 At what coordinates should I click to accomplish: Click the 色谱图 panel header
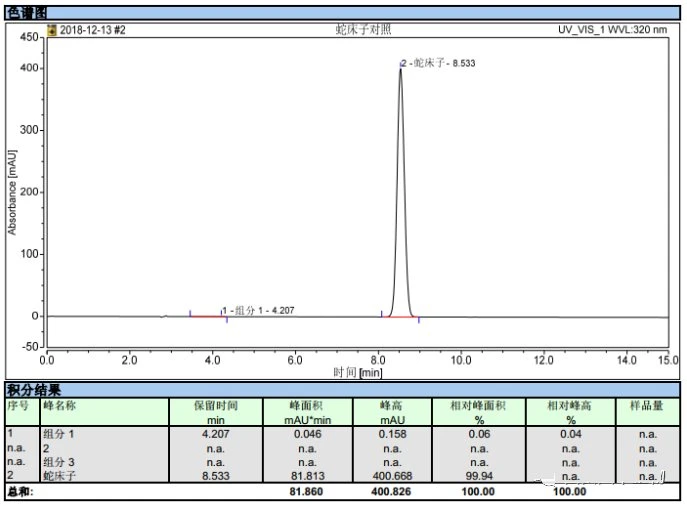coord(343,13)
